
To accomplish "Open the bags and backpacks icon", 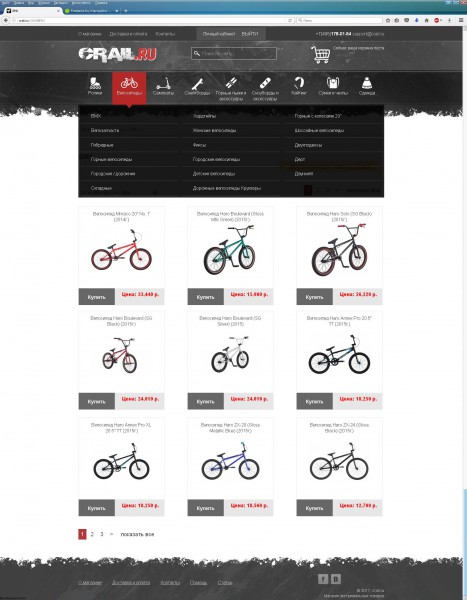I will pos(333,83).
